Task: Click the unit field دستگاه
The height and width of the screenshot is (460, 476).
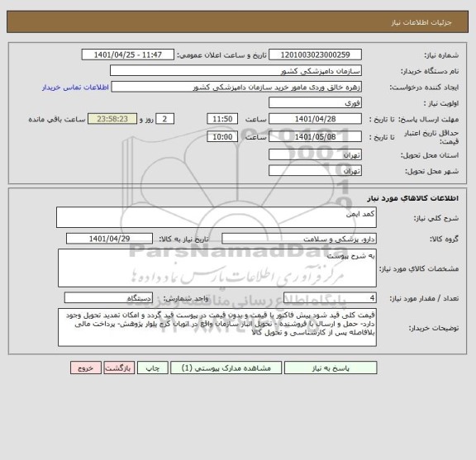Action: point(108,298)
